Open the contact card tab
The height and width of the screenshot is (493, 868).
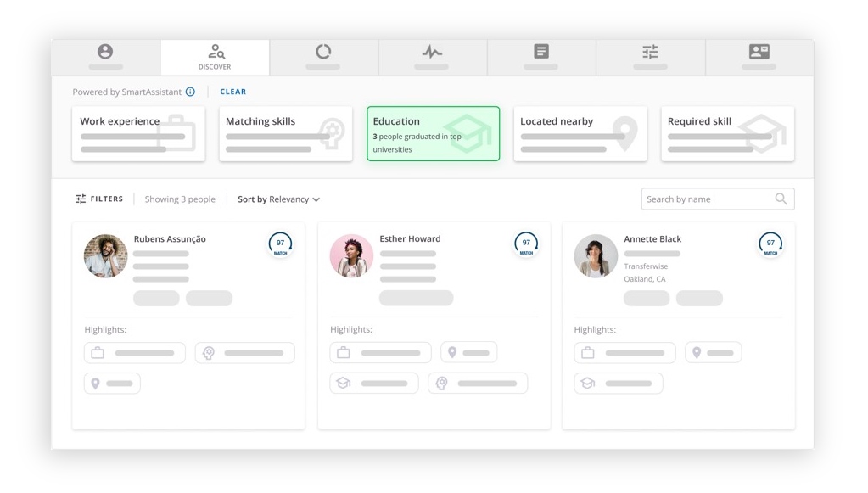(x=759, y=57)
